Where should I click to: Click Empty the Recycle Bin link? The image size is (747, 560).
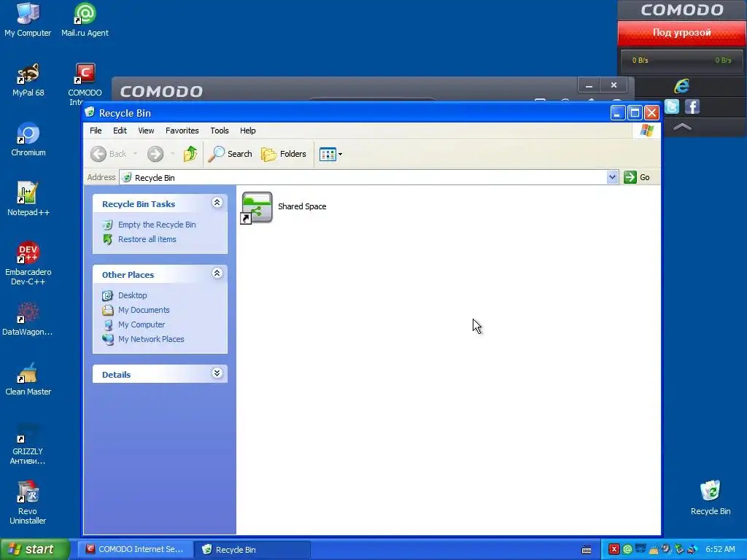(157, 225)
